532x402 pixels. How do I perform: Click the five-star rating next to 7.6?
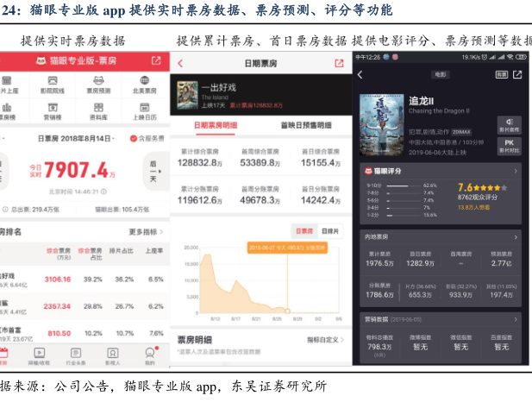491,188
